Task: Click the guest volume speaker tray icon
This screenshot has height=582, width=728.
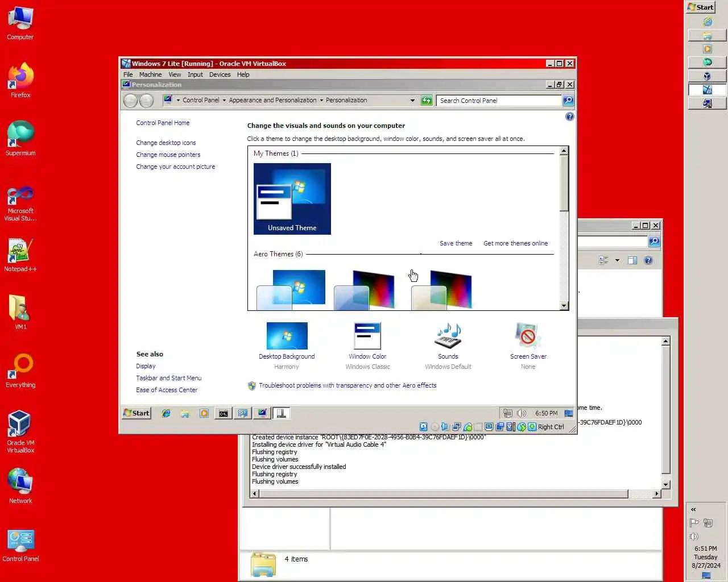Action: click(521, 413)
